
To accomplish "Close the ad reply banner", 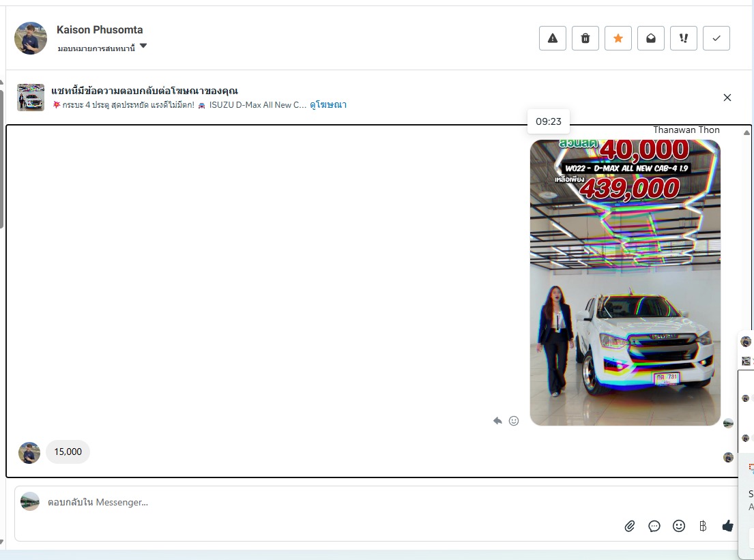I will pos(727,98).
